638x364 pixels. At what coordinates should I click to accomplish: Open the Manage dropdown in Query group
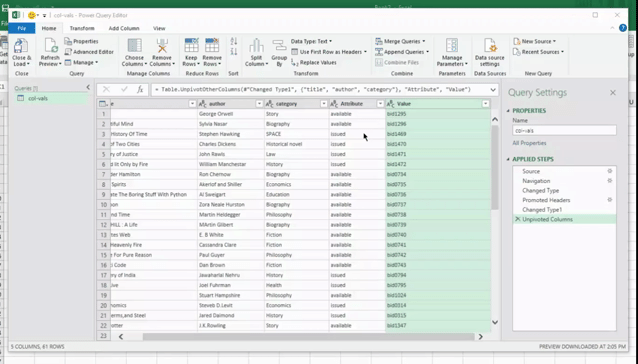point(81,63)
